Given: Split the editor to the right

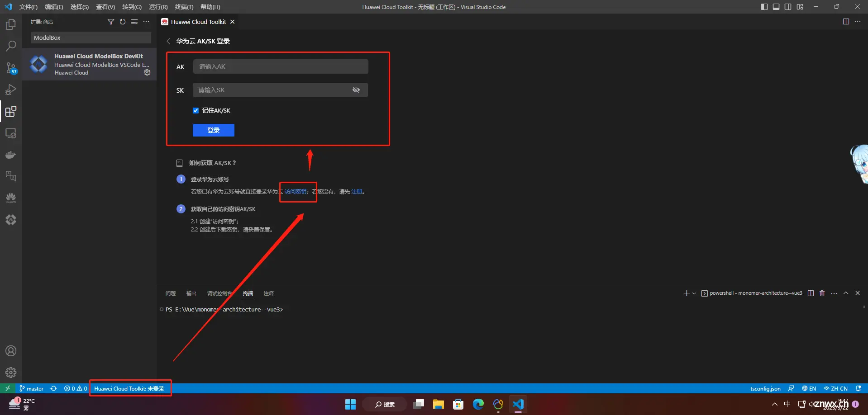Looking at the screenshot, I should click(846, 22).
